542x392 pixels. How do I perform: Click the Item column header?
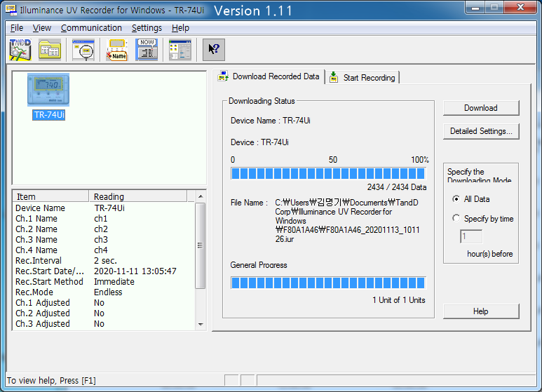pyautogui.click(x=50, y=196)
